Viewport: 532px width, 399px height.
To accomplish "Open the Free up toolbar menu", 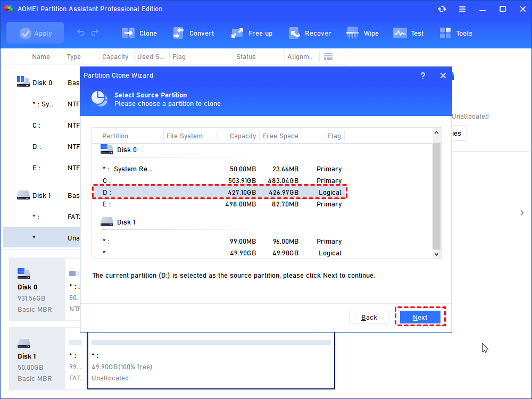I will click(252, 33).
